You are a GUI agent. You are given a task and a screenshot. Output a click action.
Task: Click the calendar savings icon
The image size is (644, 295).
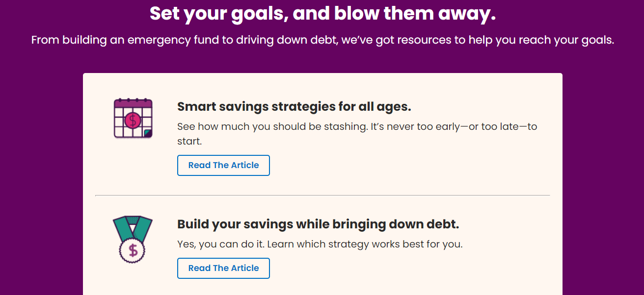pyautogui.click(x=133, y=118)
